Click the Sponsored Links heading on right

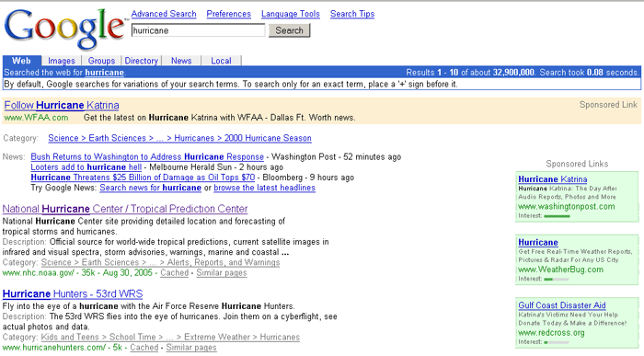(577, 164)
